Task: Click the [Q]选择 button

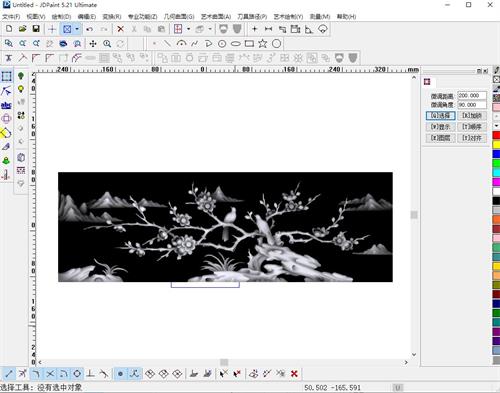Action: click(x=440, y=115)
